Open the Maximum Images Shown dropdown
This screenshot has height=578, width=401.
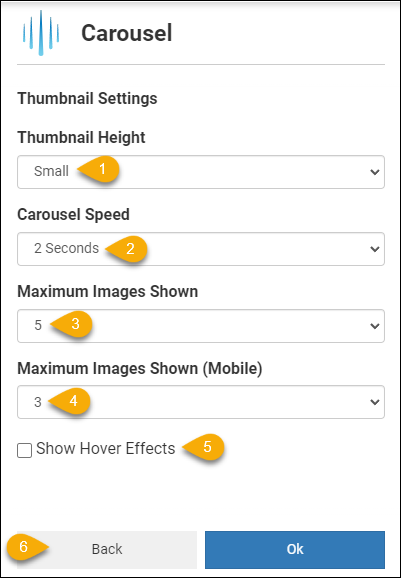201,326
